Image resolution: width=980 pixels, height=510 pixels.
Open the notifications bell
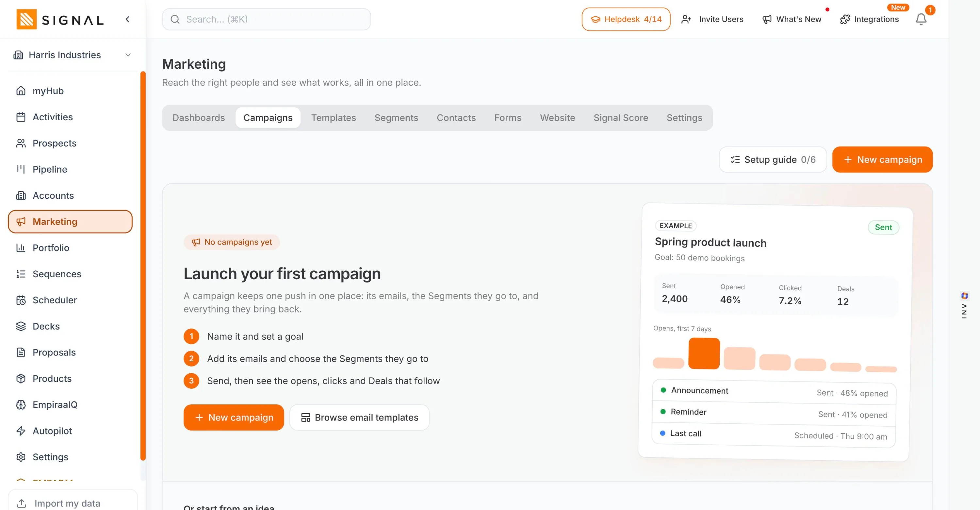click(x=921, y=19)
